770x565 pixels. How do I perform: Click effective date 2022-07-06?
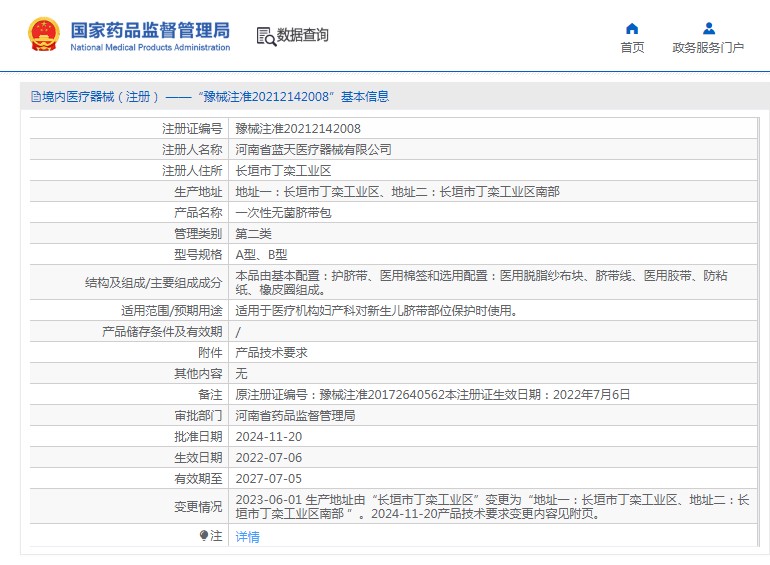click(x=269, y=458)
